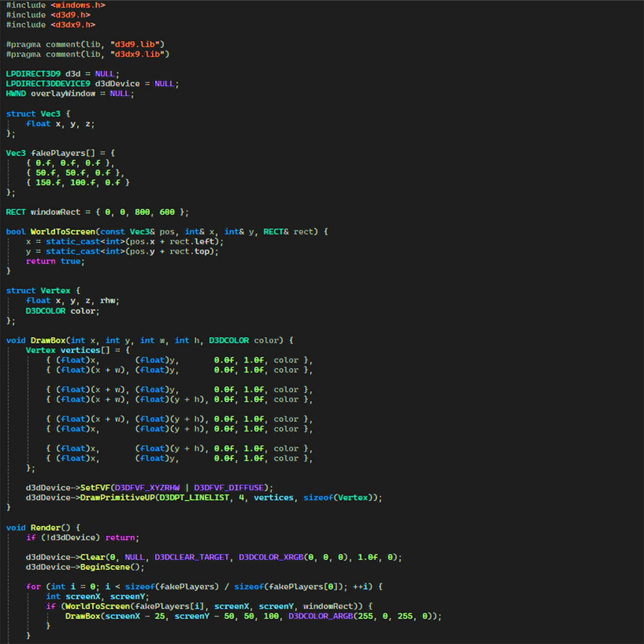644x644 pixels.
Task: Click the <d3dx9.h> include header
Action: pyautogui.click(x=73, y=25)
